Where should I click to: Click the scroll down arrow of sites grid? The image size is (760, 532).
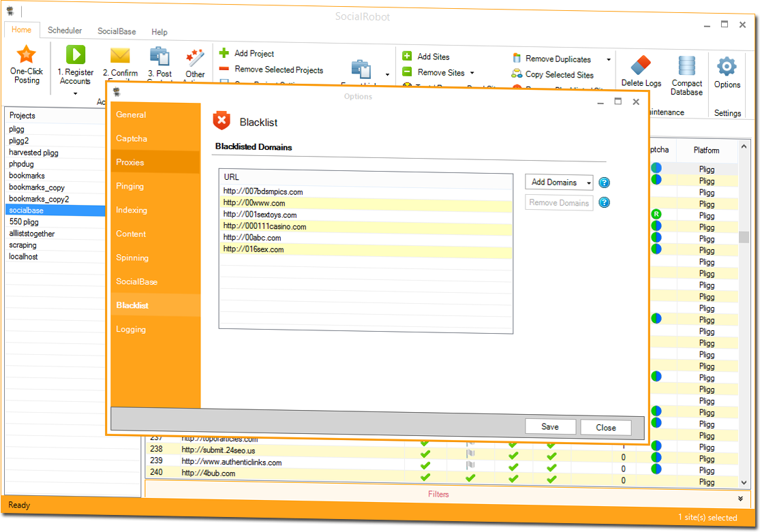point(744,482)
